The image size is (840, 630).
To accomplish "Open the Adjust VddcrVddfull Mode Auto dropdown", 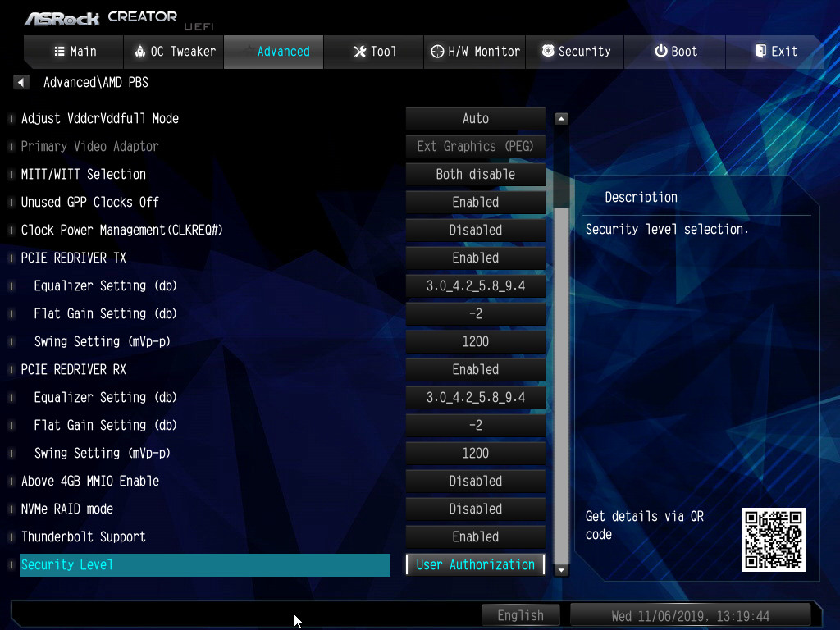I will click(x=475, y=118).
